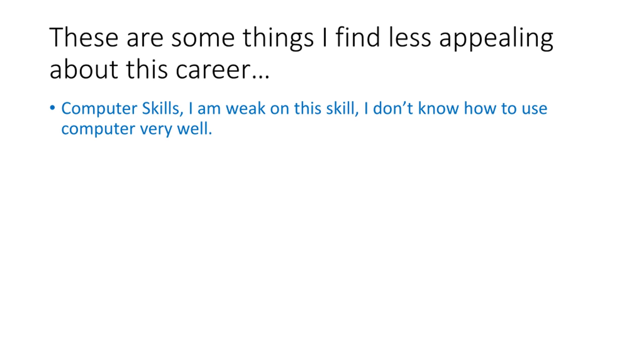This screenshot has width=644, height=362.
Task: Click the word "things" in the title
Action: coord(278,38)
